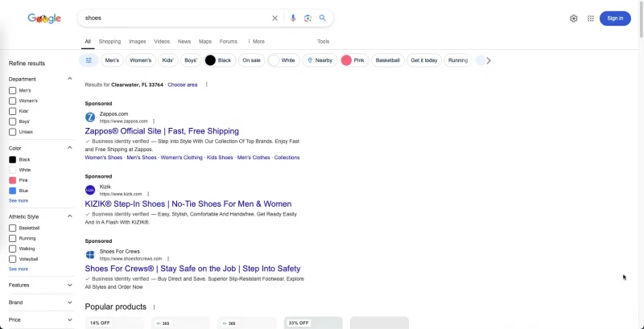Open Popular products three-dot menu
Screen dimensions: 644x329
point(154,307)
